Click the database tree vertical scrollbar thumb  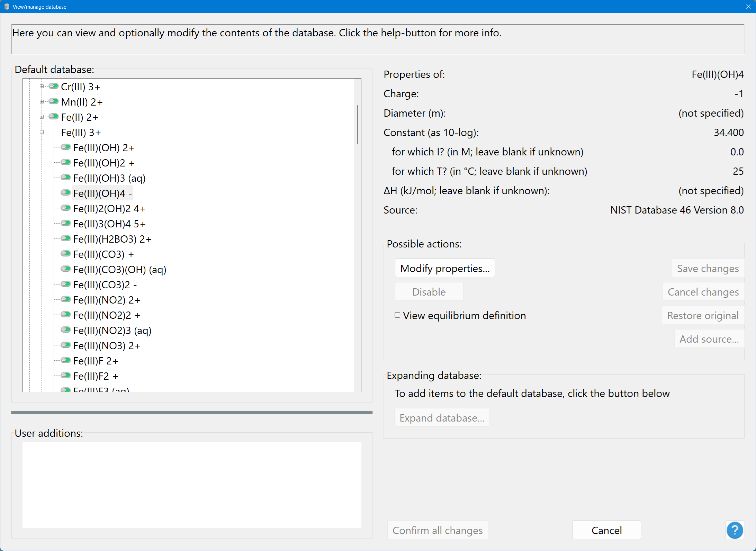pos(357,125)
